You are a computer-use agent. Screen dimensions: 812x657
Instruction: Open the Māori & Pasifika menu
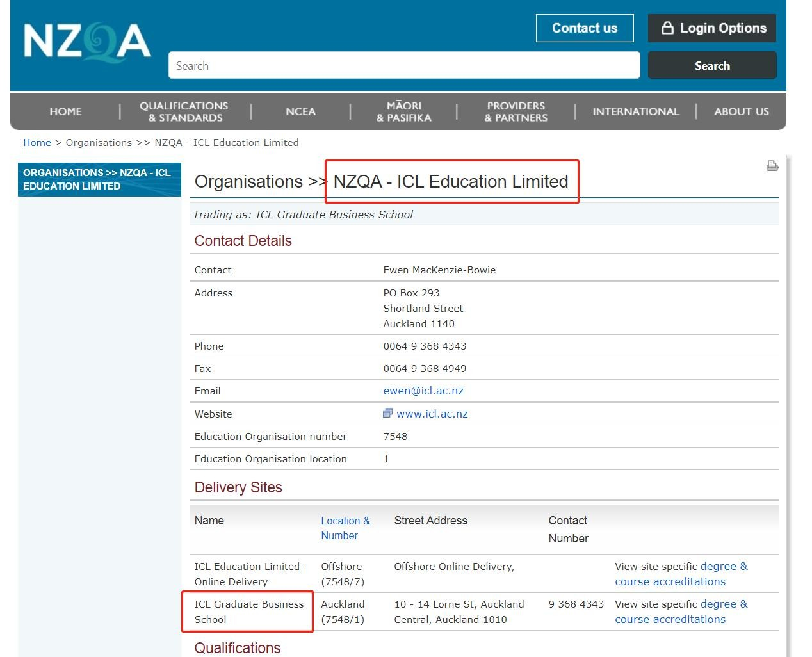(404, 111)
